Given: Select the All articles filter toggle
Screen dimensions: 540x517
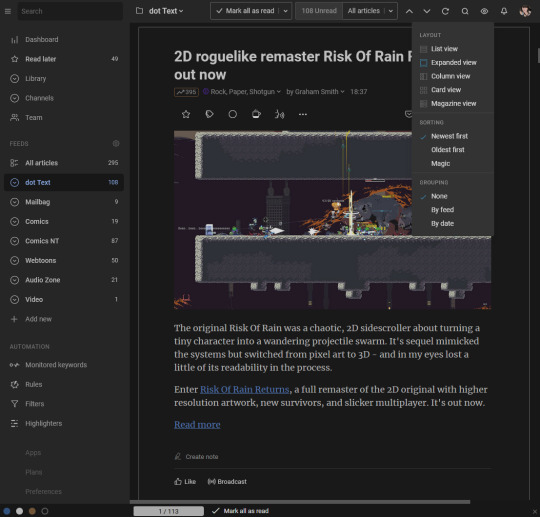Looking at the screenshot, I should [x=363, y=11].
